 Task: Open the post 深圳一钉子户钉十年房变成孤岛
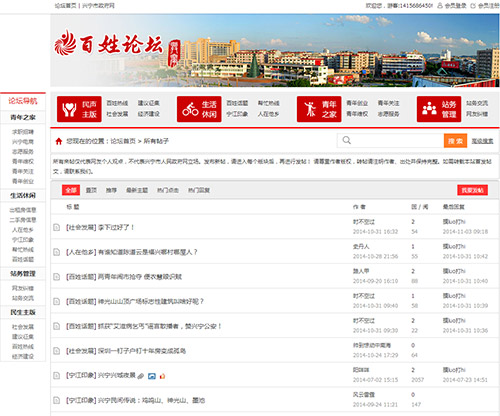(142, 351)
